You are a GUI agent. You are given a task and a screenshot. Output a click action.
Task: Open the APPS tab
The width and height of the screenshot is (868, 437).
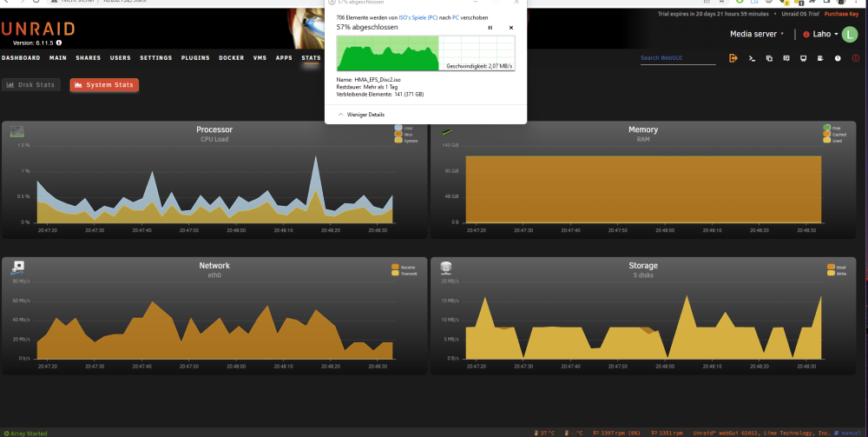(284, 57)
